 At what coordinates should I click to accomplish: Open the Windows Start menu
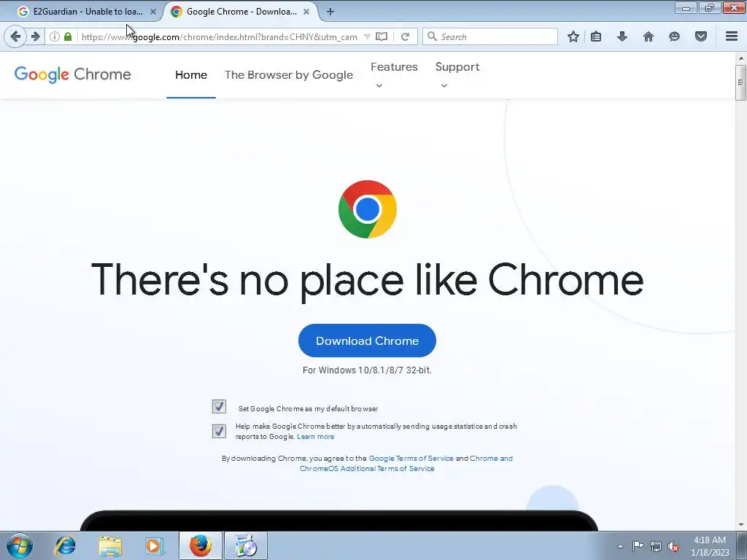point(20,545)
